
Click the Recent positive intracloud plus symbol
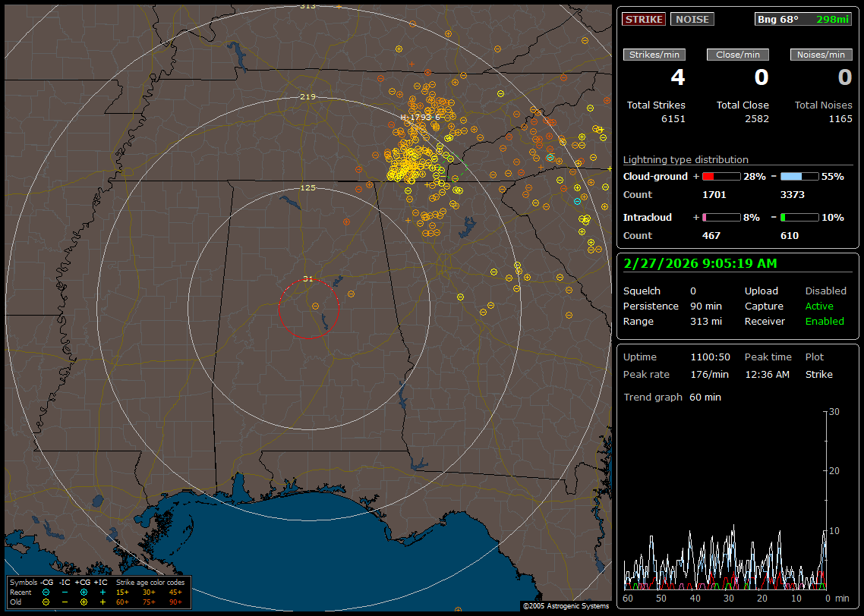coord(102,592)
